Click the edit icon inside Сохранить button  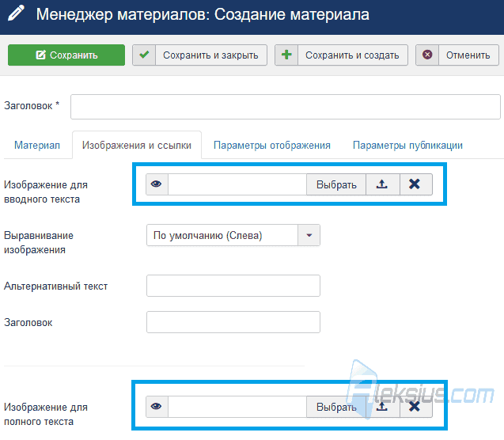(41, 55)
